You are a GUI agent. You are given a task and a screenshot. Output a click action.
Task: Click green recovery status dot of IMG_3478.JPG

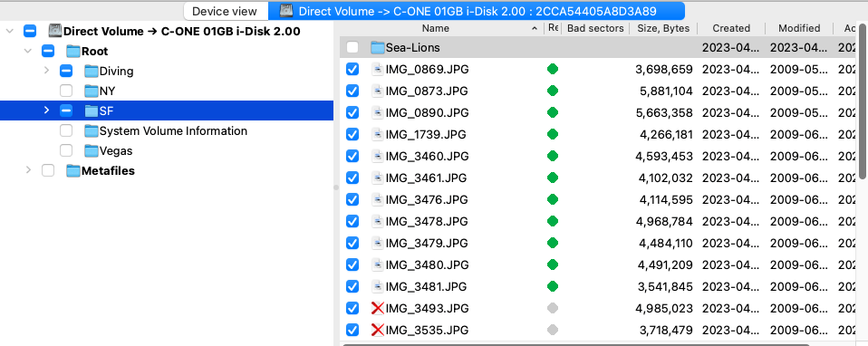point(553,221)
